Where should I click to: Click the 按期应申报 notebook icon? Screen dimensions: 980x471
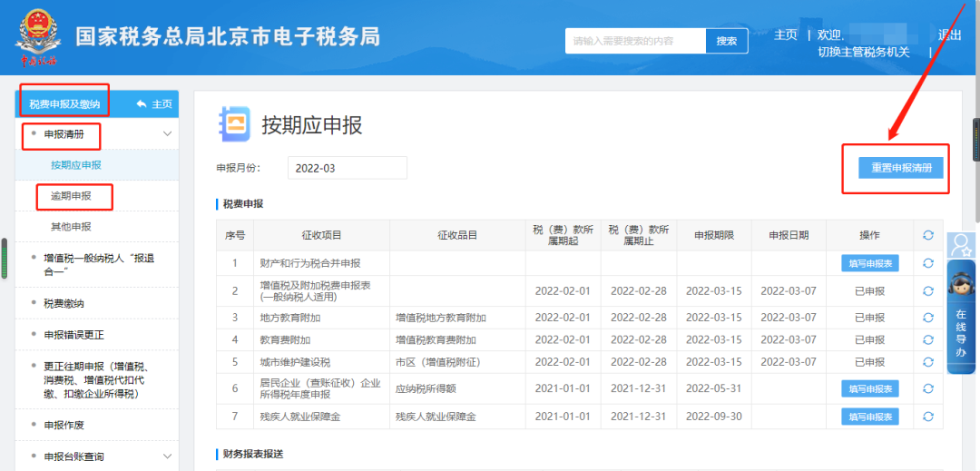click(x=234, y=123)
